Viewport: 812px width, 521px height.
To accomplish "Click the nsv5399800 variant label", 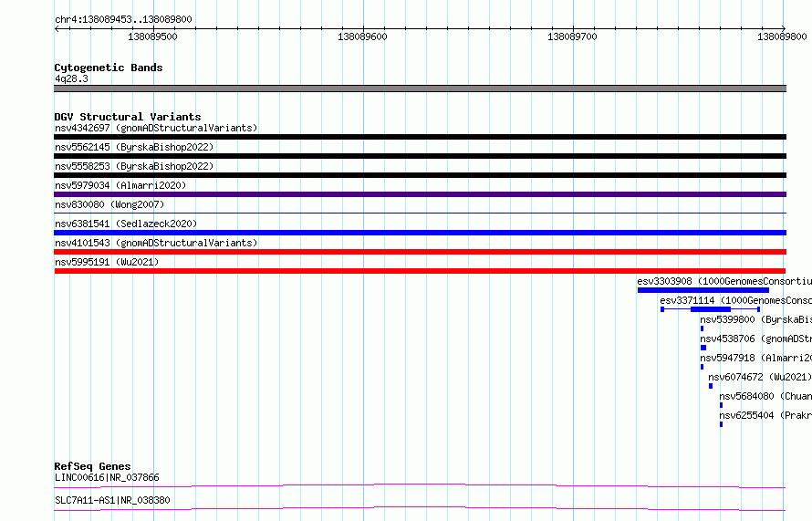I will coord(756,319).
